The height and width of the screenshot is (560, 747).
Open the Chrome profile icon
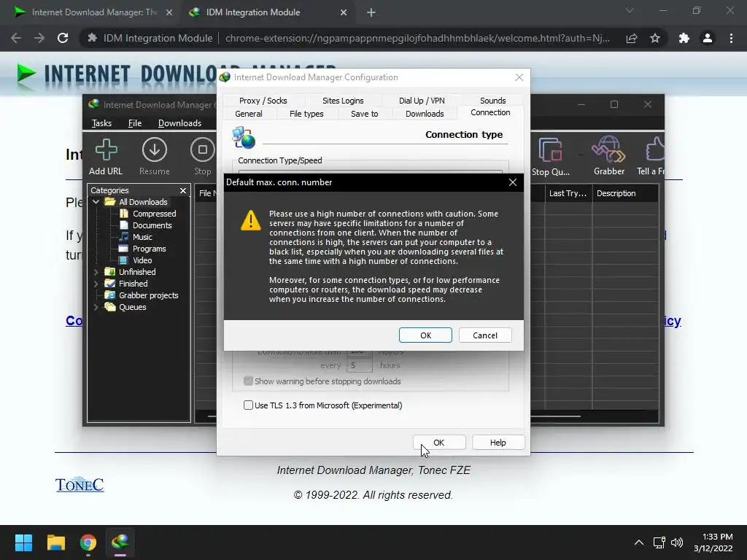click(x=708, y=38)
